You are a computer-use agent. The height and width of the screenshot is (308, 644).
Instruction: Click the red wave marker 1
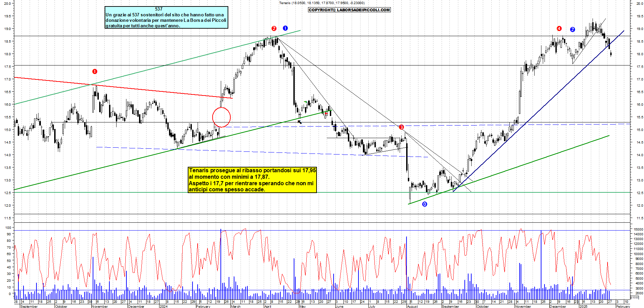tap(95, 72)
